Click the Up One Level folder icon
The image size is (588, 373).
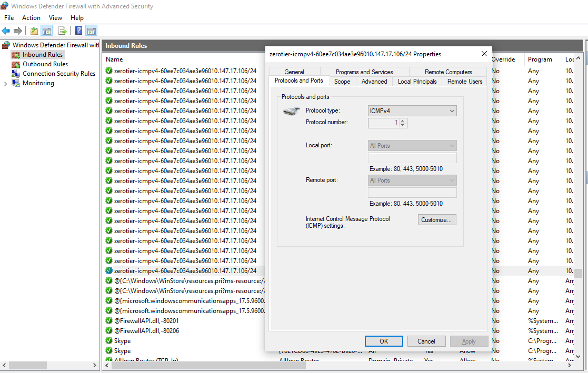click(x=34, y=31)
